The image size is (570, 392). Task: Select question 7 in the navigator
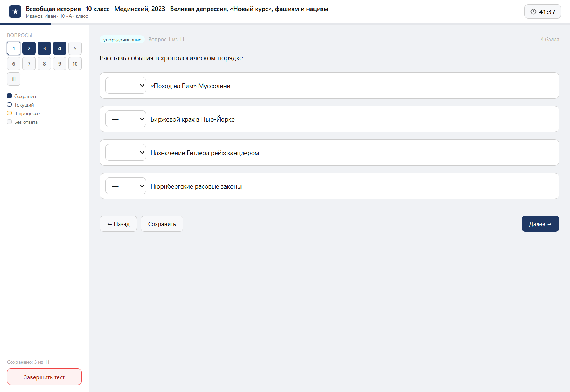coord(29,64)
